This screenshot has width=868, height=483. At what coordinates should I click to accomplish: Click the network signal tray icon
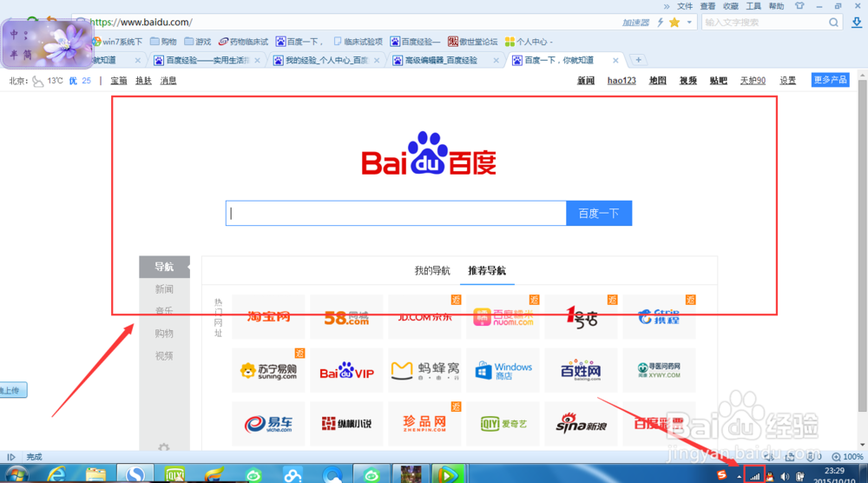coord(754,476)
